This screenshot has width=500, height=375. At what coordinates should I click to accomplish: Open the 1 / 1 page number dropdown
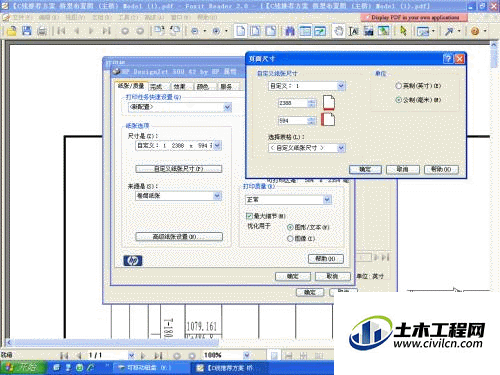tap(131, 355)
